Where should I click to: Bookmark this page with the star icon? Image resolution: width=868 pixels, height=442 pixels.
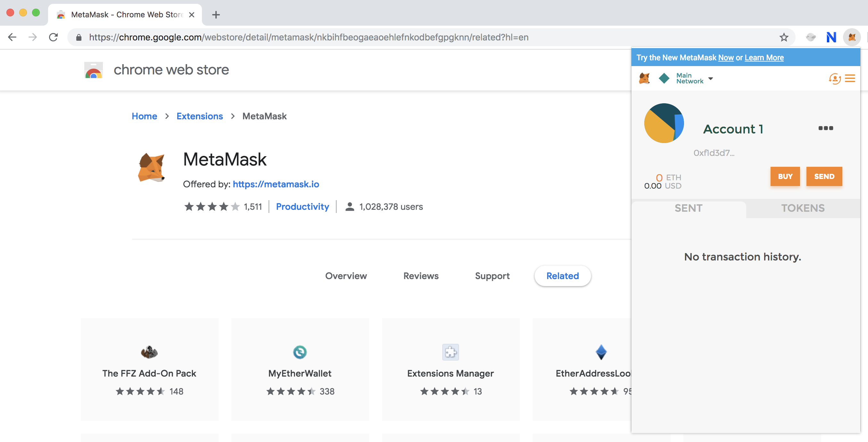[784, 37]
